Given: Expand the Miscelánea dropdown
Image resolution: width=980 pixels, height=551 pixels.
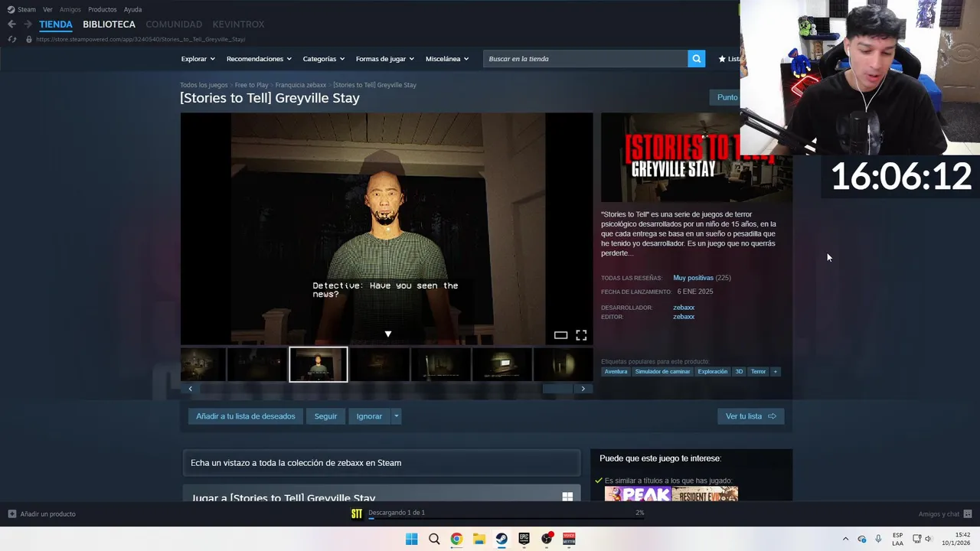Looking at the screenshot, I should click(447, 59).
